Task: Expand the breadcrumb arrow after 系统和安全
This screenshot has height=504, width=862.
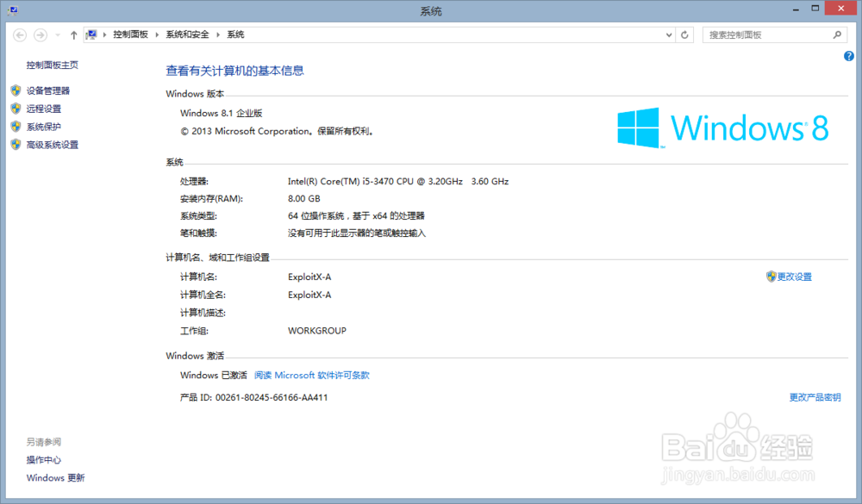Action: [218, 34]
